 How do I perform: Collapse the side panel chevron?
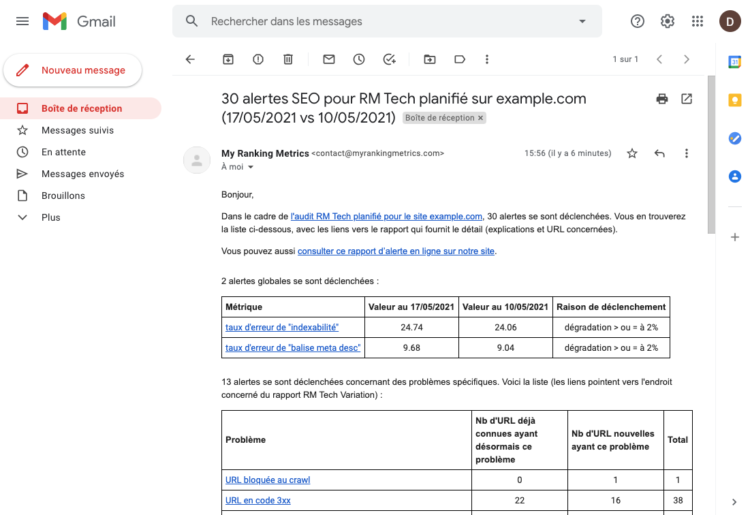coord(734,502)
